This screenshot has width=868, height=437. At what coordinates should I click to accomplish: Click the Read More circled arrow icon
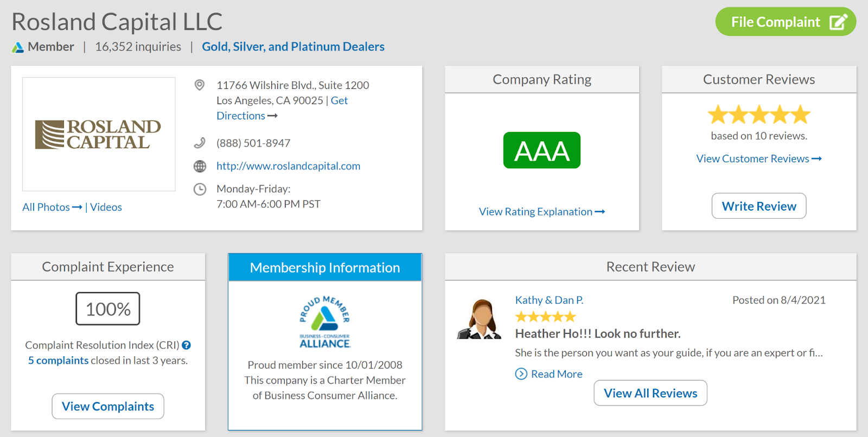click(521, 374)
